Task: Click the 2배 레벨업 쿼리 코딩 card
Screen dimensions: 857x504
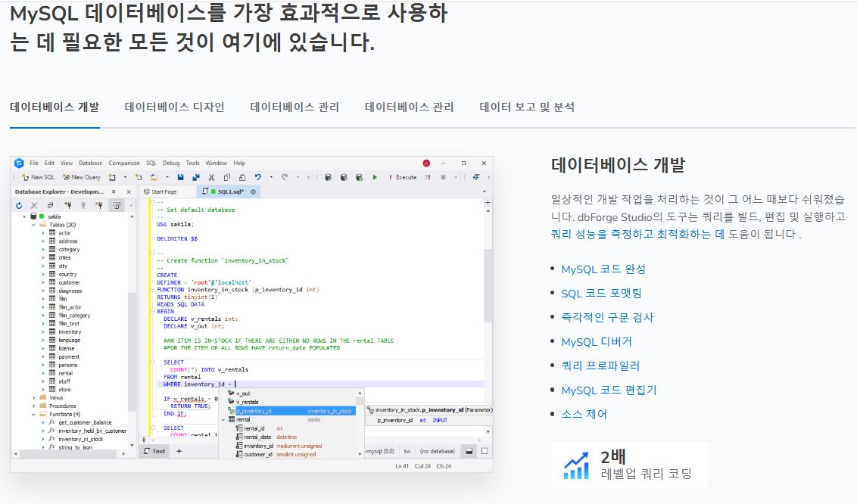Action: click(x=630, y=465)
